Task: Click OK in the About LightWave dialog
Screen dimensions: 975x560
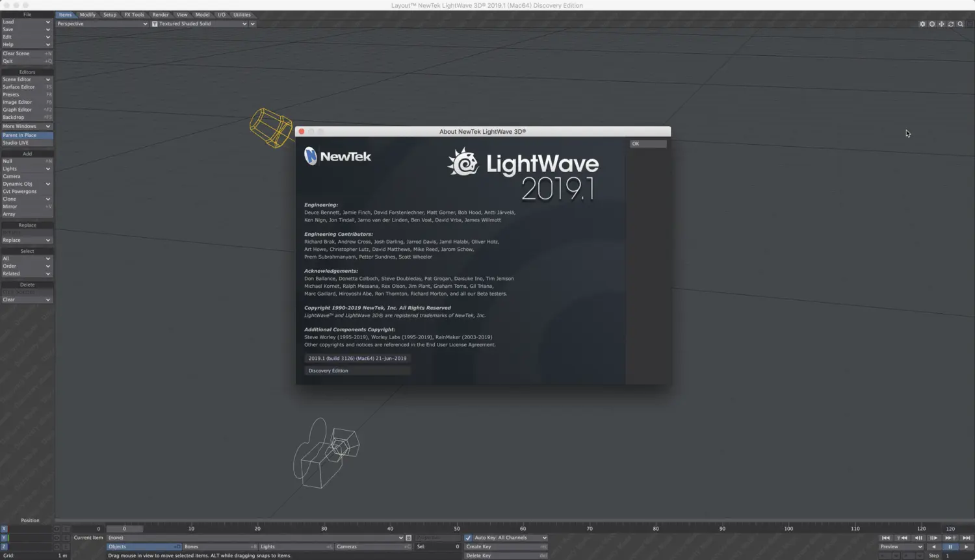Action: pos(648,144)
